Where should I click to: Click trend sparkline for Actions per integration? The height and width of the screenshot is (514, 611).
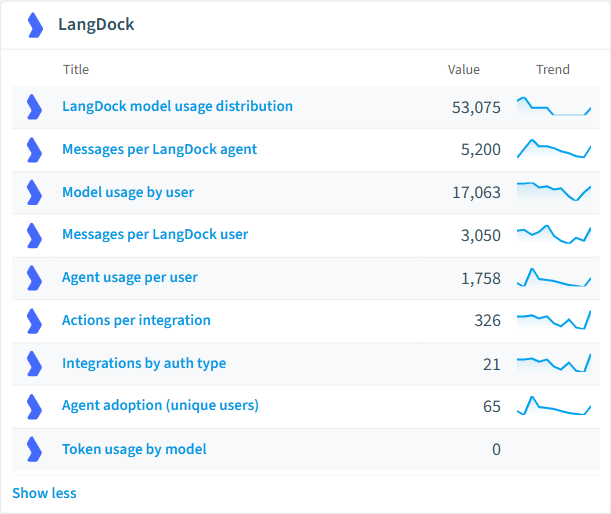coord(554,320)
